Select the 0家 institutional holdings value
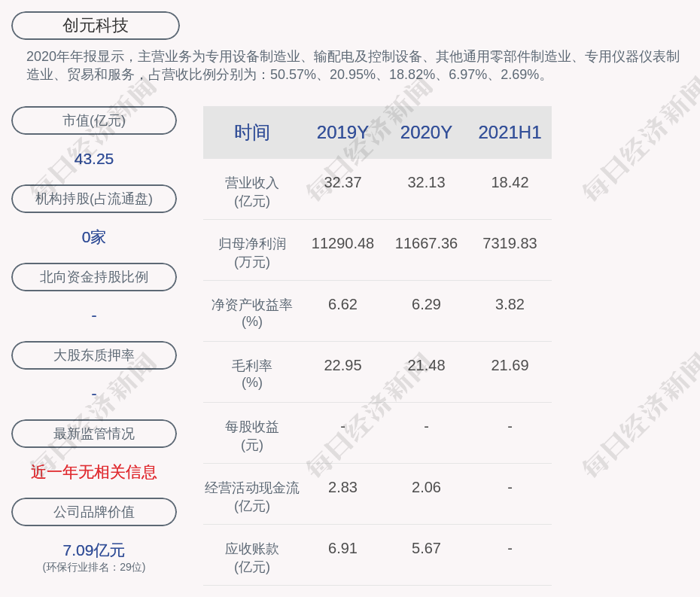 [94, 237]
